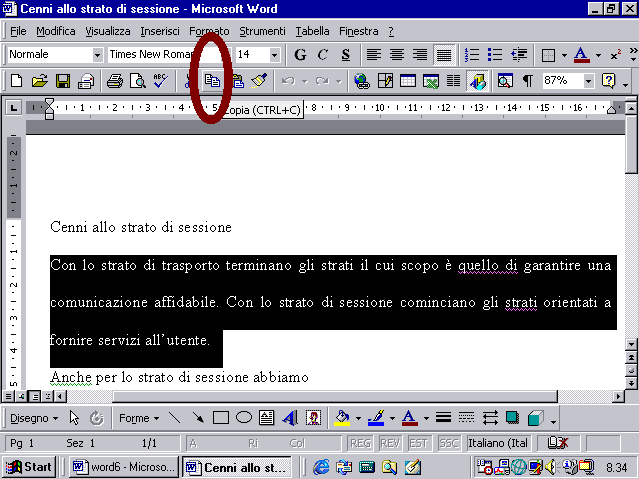The image size is (639, 479).
Task: Open the Strumenti menu
Action: [262, 31]
